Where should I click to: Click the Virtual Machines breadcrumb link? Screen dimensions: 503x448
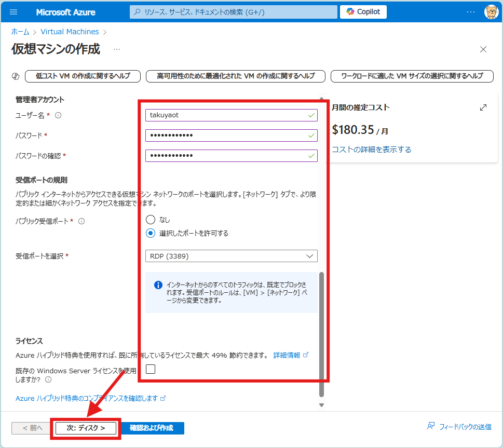pos(70,32)
